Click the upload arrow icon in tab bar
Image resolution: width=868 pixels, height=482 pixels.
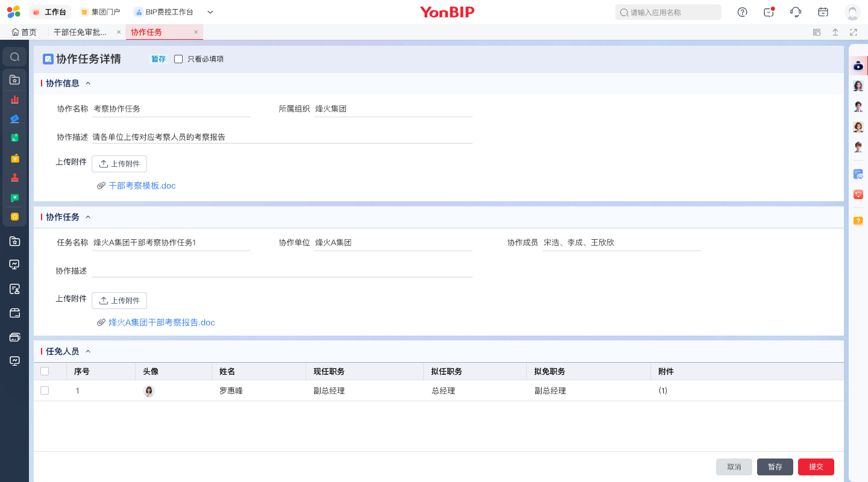[835, 33]
